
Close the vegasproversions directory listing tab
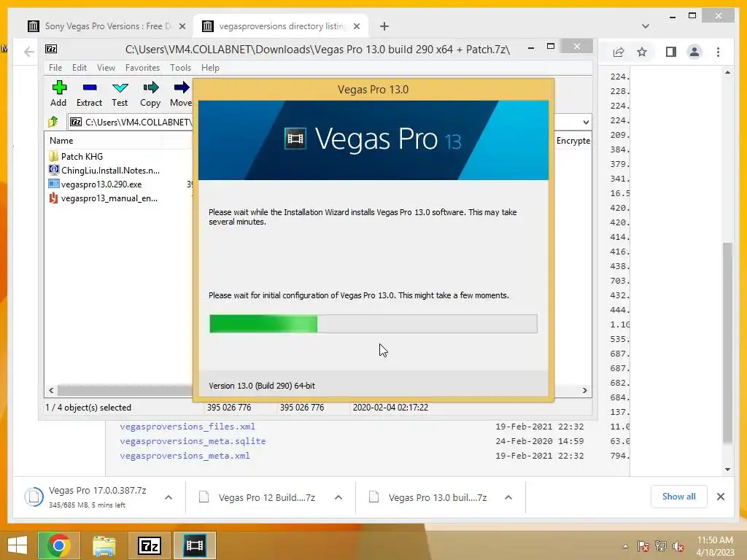coord(356,26)
